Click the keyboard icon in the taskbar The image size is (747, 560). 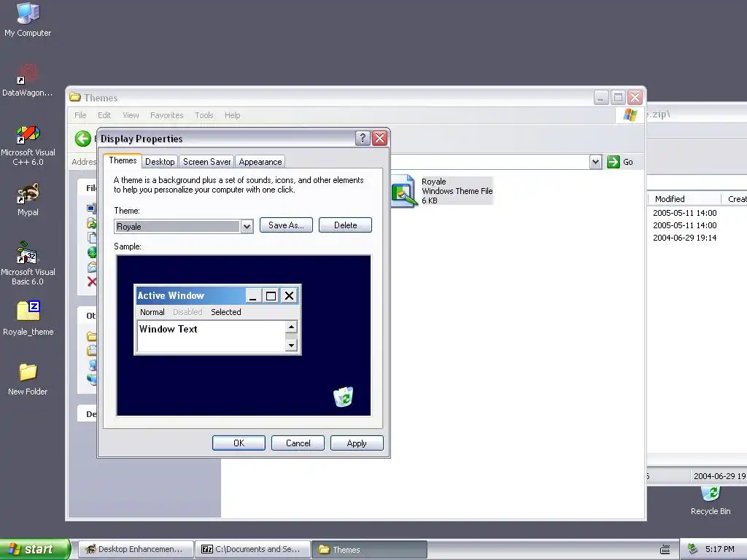tap(665, 550)
